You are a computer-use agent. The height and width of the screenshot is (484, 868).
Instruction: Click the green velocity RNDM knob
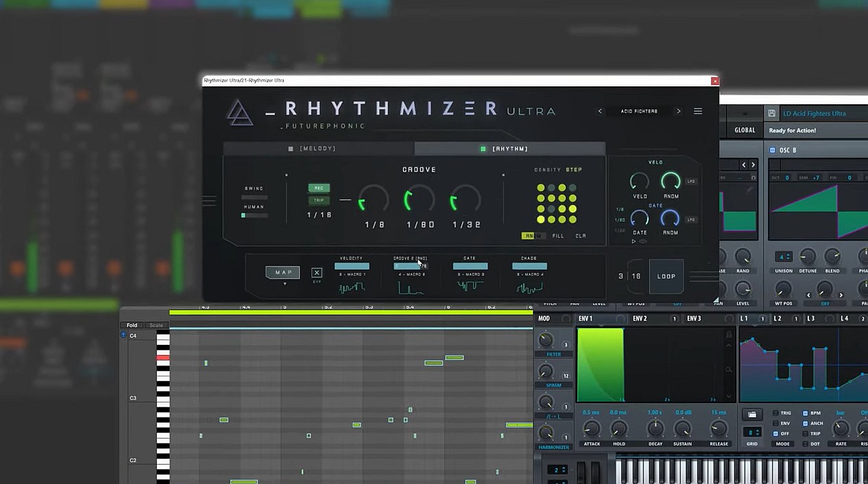[671, 182]
